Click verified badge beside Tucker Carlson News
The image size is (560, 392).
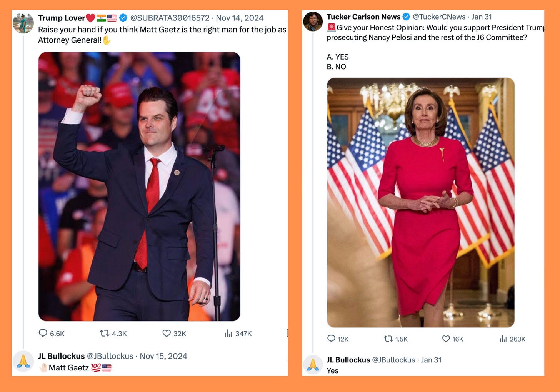point(406,17)
